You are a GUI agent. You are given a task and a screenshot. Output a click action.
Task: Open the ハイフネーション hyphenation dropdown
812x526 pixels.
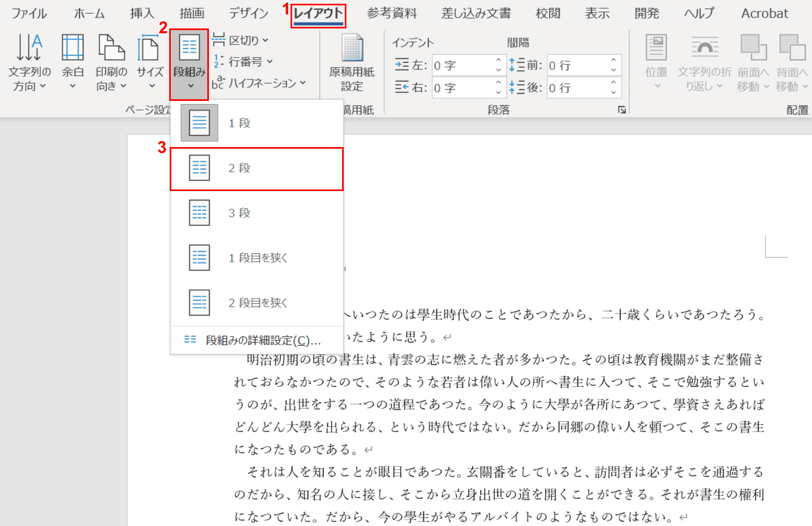259,83
